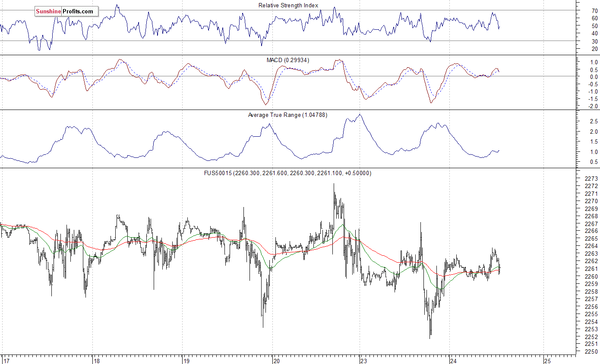Click the 2258 price axis value

pyautogui.click(x=591, y=292)
